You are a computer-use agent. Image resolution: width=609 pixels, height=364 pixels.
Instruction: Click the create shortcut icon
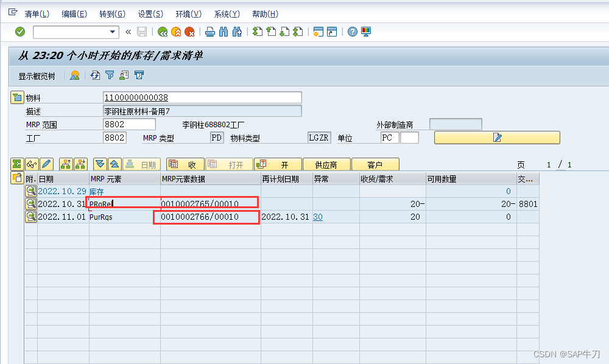(332, 32)
